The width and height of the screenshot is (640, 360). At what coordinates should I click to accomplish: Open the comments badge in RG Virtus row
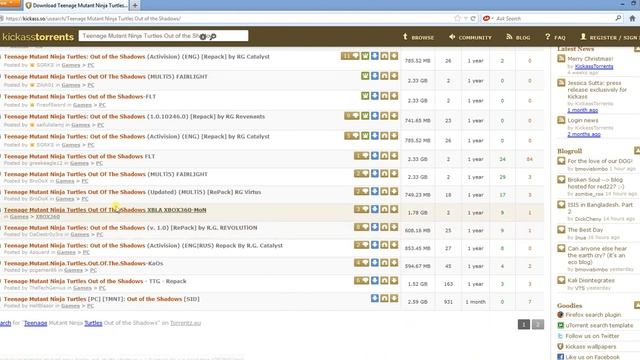(x=362, y=191)
